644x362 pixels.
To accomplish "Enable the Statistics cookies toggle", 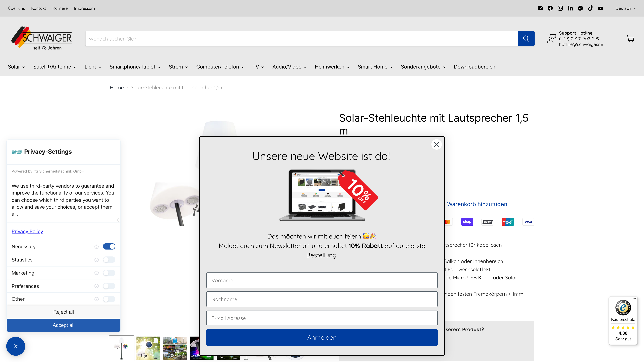I will (x=109, y=260).
